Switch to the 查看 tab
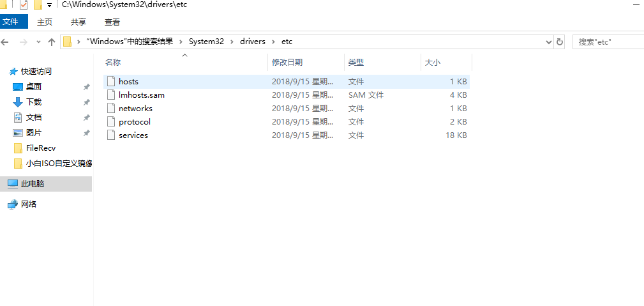Image resolution: width=644 pixels, height=306 pixels. [112, 22]
